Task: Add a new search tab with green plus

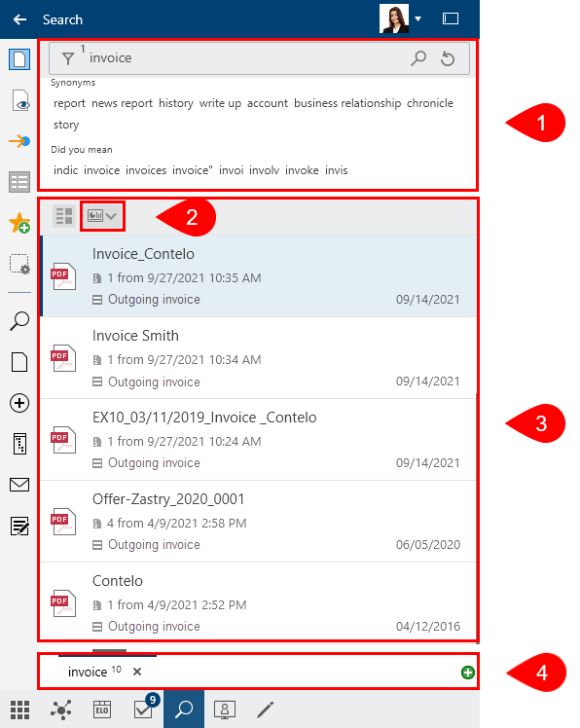Action: (x=468, y=673)
